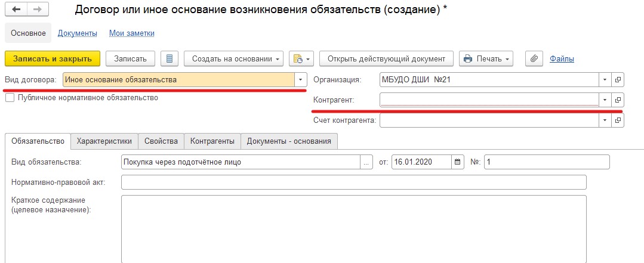This screenshot has width=644, height=263.
Task: Open the Создать на основании dropdown
Action: (x=234, y=58)
